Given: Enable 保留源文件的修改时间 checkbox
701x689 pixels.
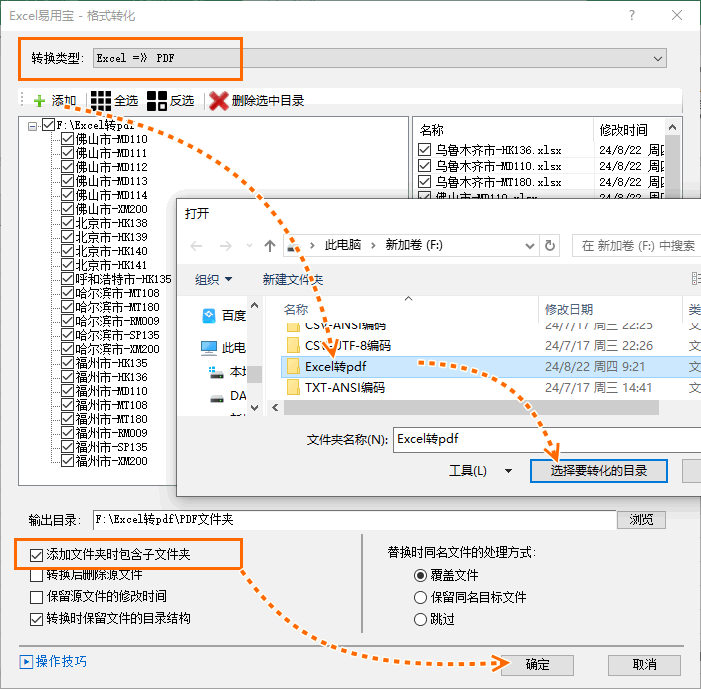Looking at the screenshot, I should [36, 597].
